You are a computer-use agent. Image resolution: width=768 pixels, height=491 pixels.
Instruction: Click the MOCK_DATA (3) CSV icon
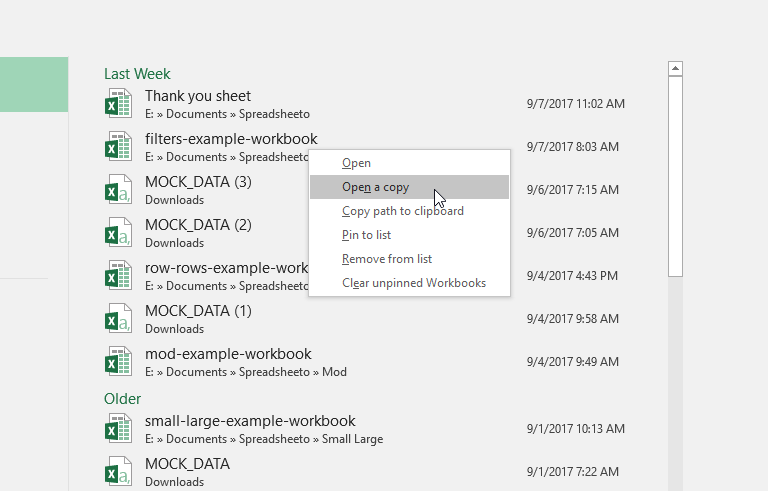tap(118, 189)
